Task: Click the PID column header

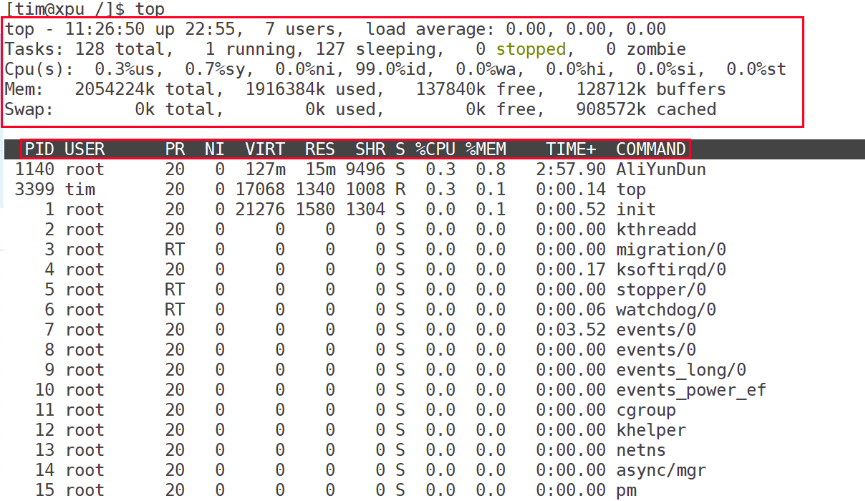Action: (x=40, y=149)
